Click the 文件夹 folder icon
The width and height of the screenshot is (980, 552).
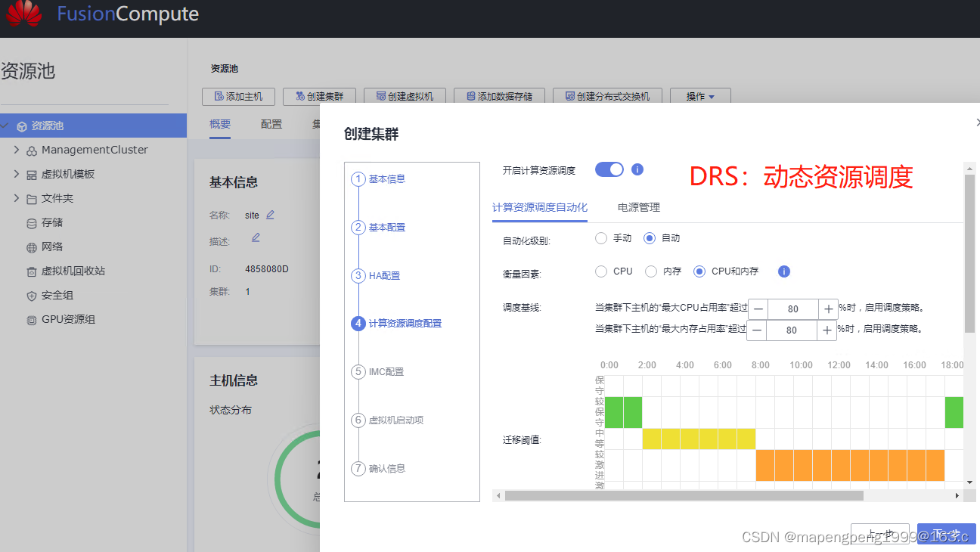pos(32,199)
